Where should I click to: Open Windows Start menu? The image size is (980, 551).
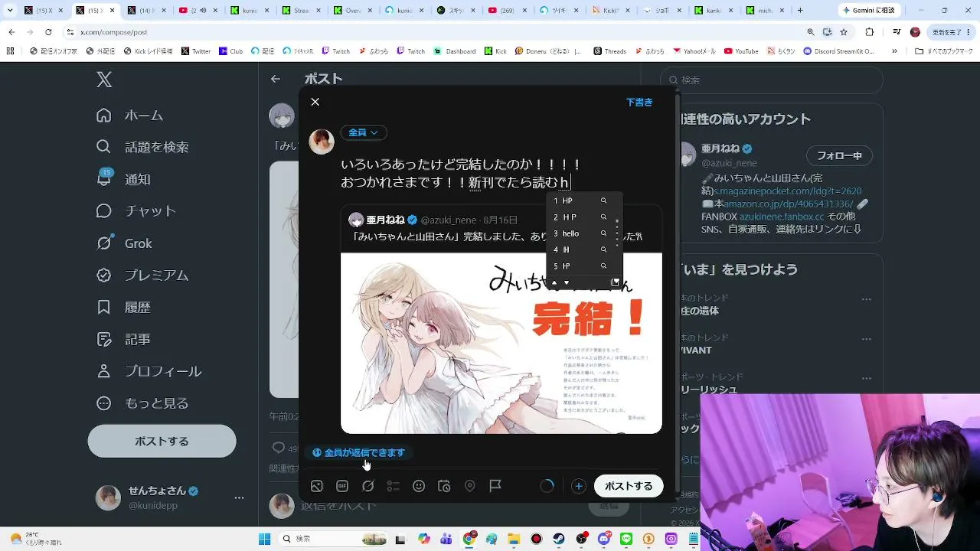click(x=264, y=539)
